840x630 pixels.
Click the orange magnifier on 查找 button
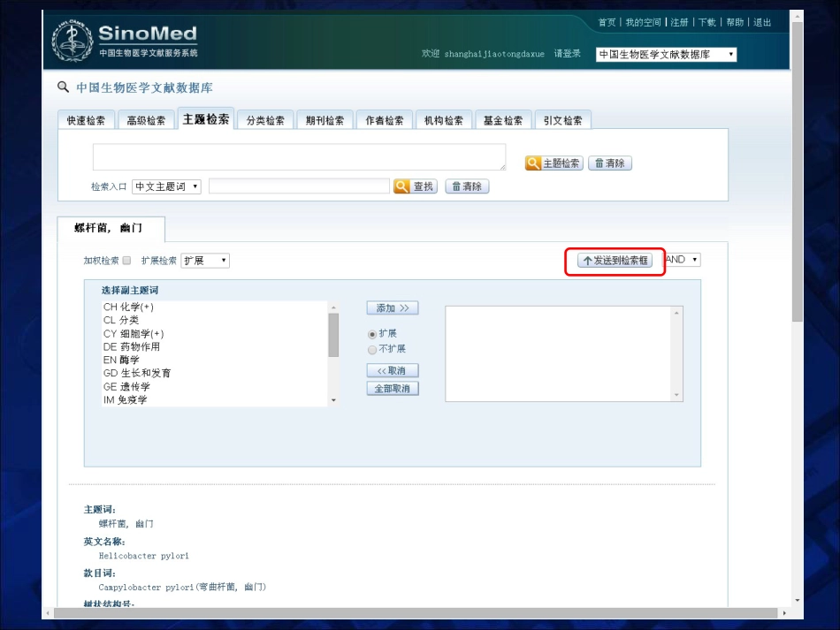[x=401, y=186]
